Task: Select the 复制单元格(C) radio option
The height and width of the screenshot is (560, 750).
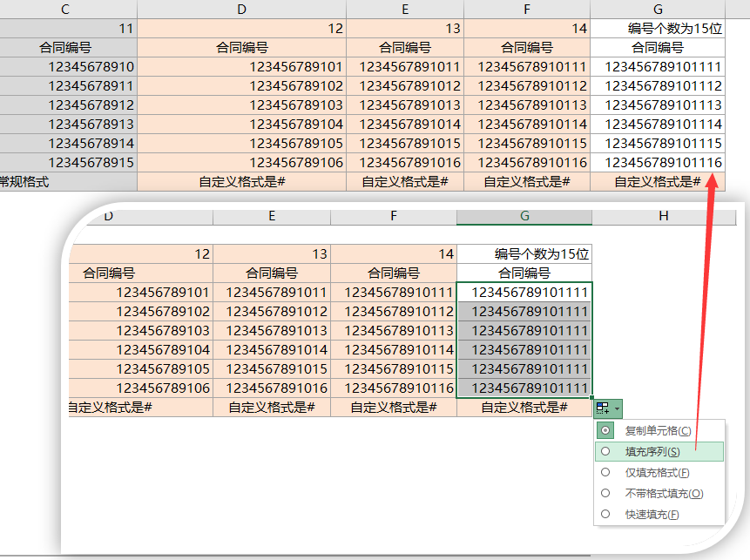Action: [x=659, y=430]
